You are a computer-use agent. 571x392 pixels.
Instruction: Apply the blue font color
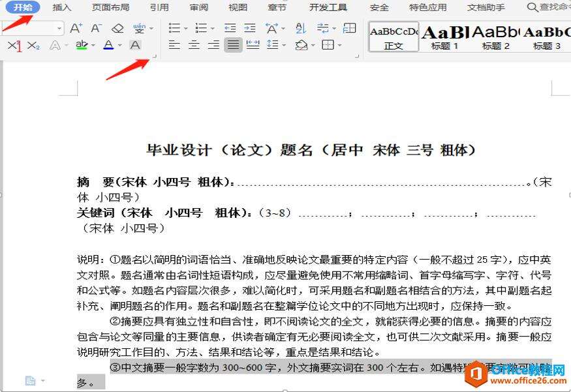pyautogui.click(x=108, y=45)
